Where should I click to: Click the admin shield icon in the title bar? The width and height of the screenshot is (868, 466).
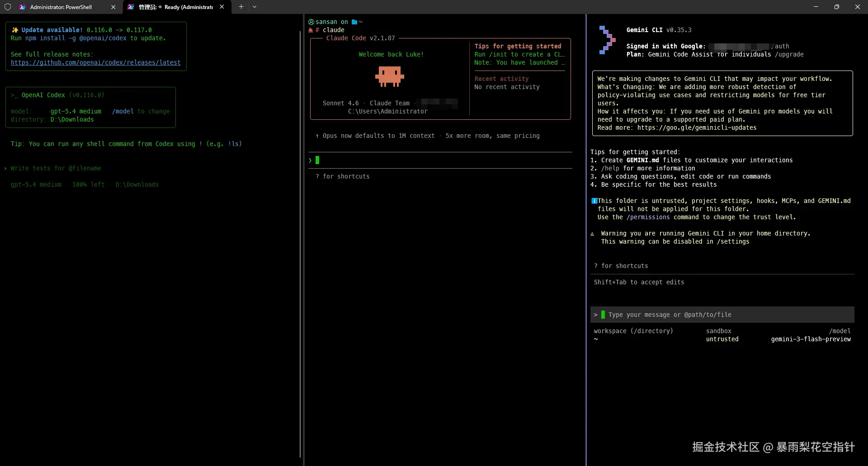8,7
